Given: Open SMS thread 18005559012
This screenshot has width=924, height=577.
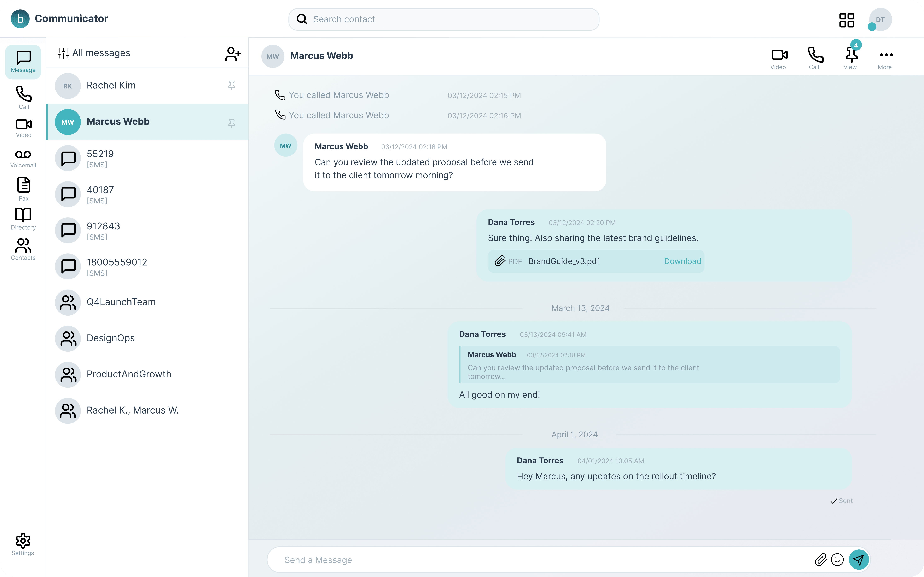Looking at the screenshot, I should click(x=147, y=266).
